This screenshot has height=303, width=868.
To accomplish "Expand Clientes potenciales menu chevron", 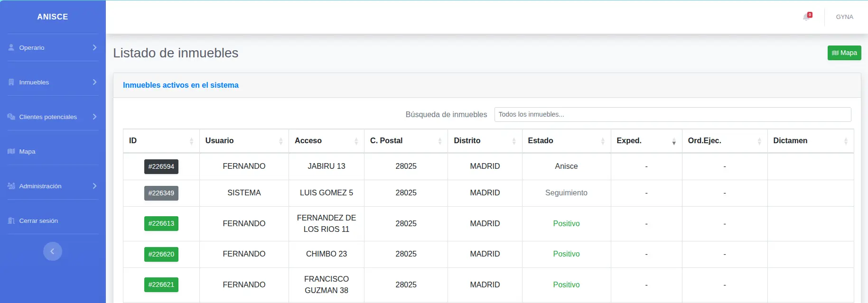I will coord(94,117).
